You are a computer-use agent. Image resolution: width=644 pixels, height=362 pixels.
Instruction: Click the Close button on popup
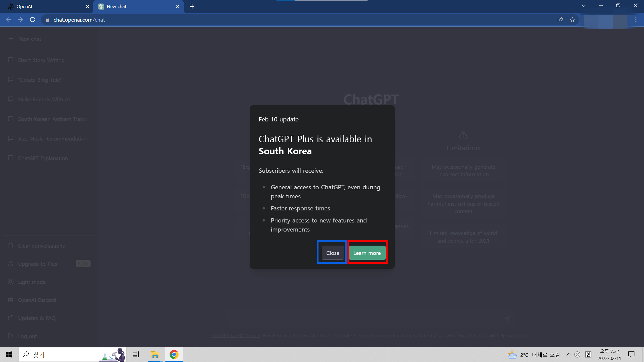point(333,252)
